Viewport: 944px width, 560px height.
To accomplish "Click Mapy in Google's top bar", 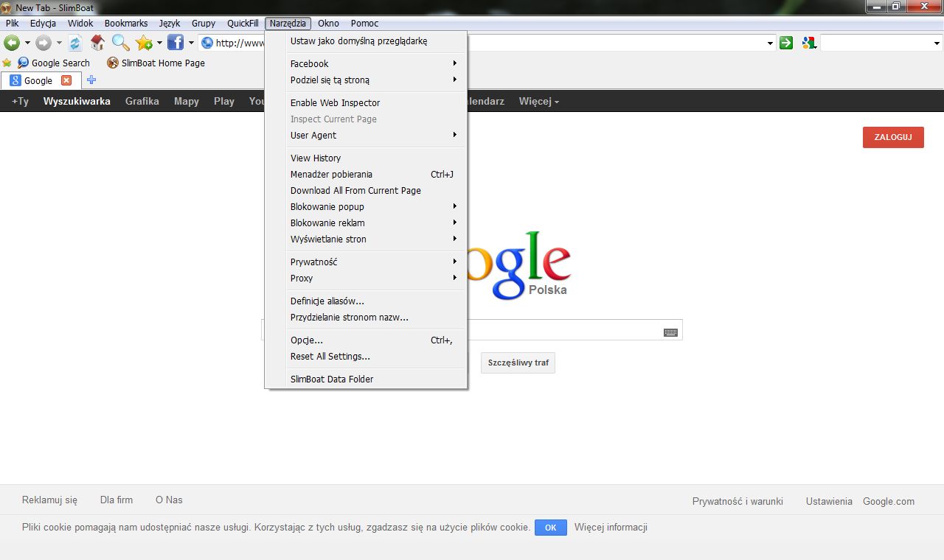I will pos(187,101).
